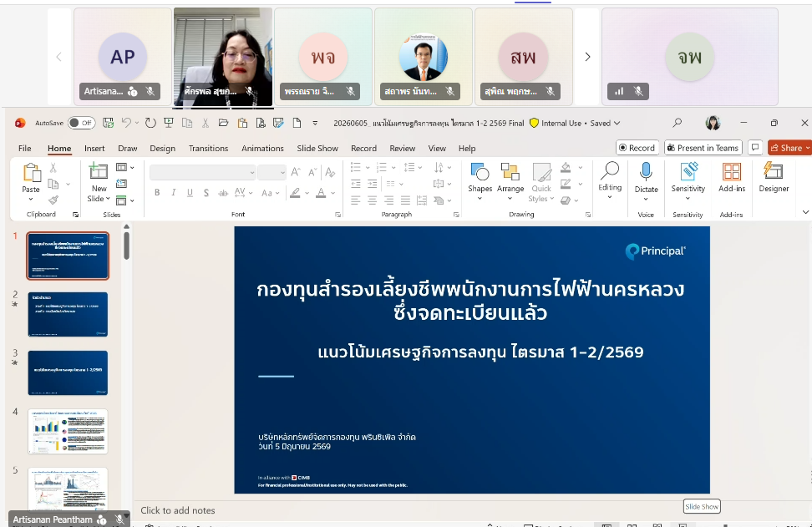Start slideshow from beginning icon in toolbar
Viewport: 812px width, 527px height.
pyautogui.click(x=168, y=123)
